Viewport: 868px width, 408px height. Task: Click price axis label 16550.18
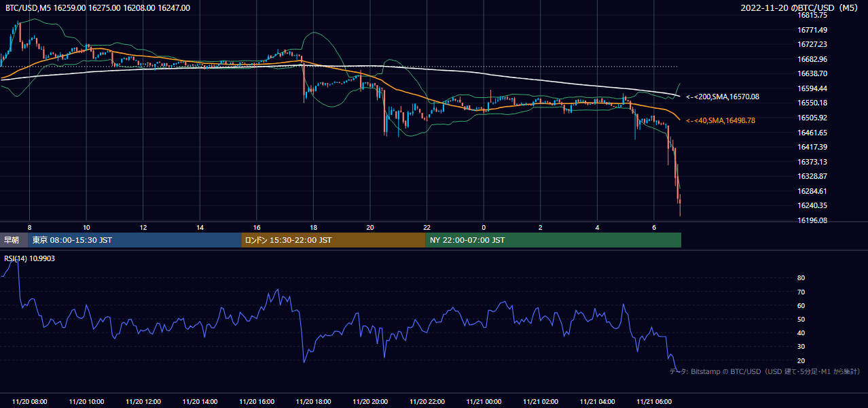[x=812, y=103]
